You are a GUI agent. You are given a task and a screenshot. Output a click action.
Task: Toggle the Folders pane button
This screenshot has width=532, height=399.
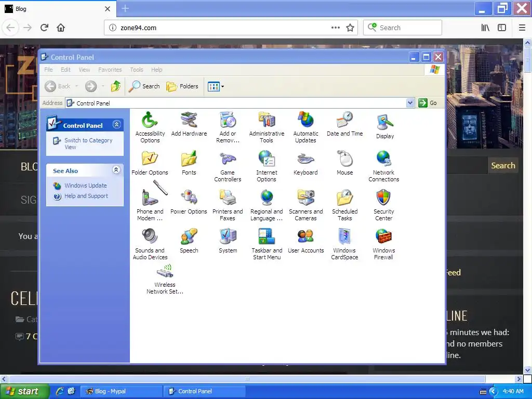pos(182,86)
